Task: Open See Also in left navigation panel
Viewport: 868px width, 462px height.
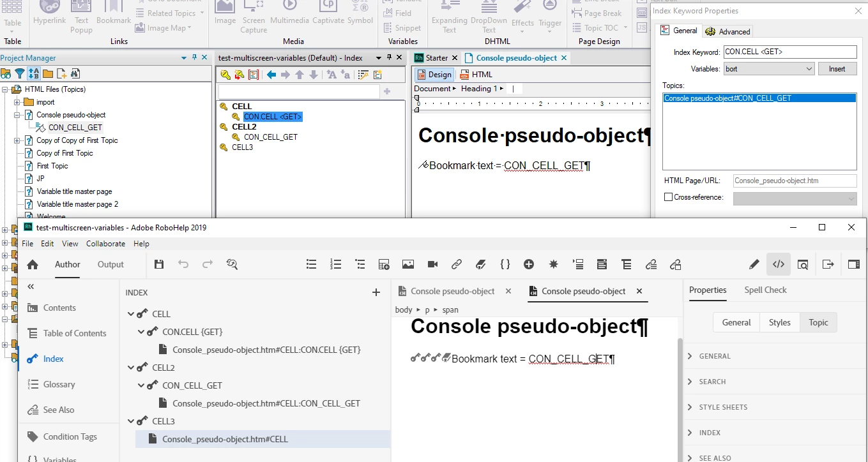Action: click(x=58, y=410)
